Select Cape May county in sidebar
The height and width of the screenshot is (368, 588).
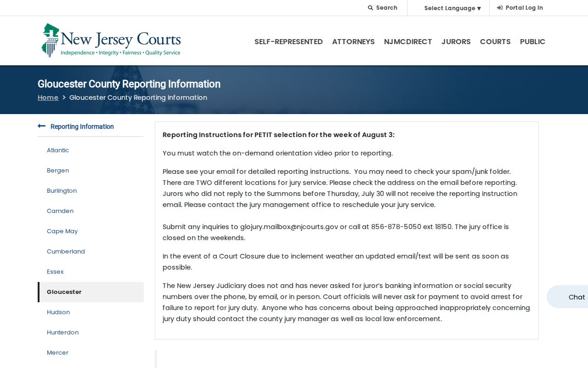coord(62,231)
